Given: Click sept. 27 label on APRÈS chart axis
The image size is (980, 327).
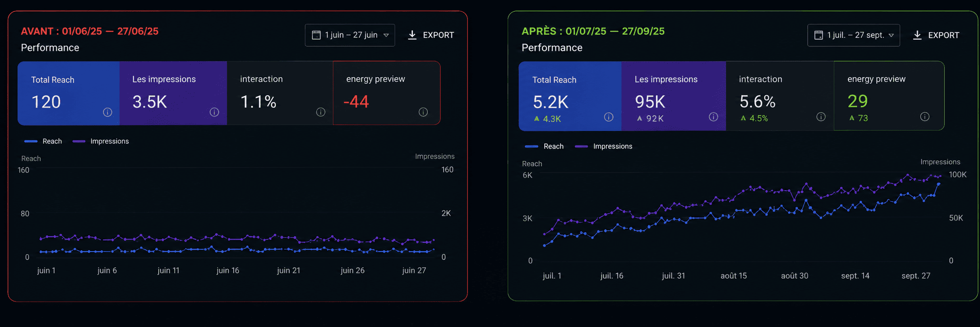Looking at the screenshot, I should [916, 276].
